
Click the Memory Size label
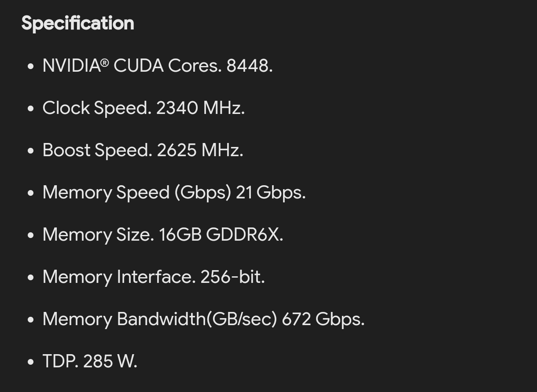coord(97,235)
